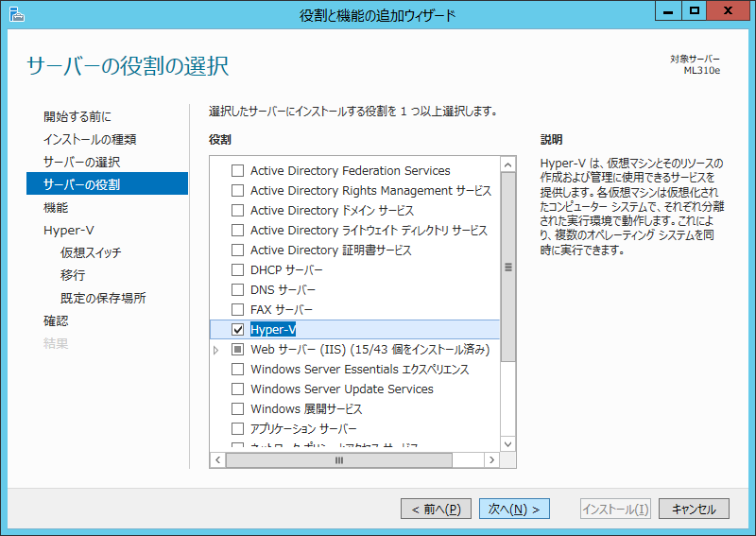Click the vertical scrollbar thumb in roles list
The height and width of the screenshot is (536, 756).
(508, 267)
